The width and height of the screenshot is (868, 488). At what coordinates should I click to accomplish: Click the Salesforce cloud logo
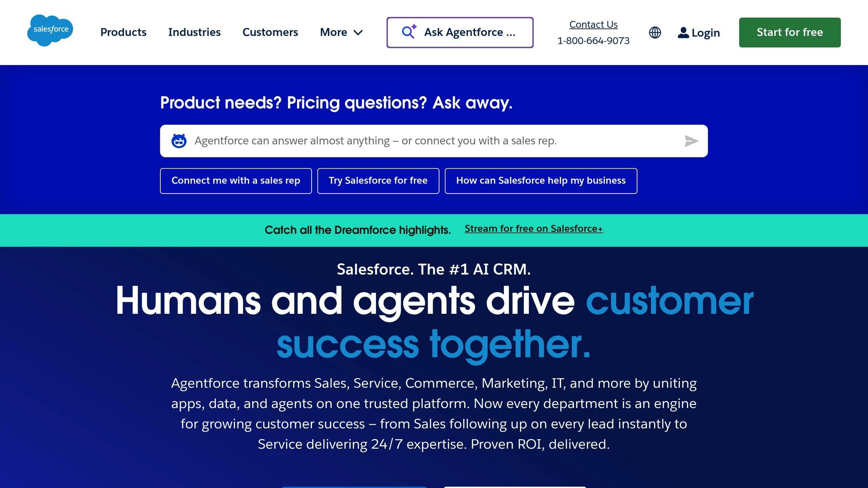point(50,30)
